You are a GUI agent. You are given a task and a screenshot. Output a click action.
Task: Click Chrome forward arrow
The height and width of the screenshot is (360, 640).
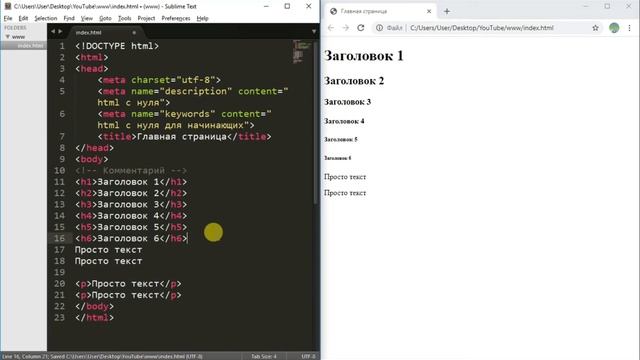pos(346,28)
